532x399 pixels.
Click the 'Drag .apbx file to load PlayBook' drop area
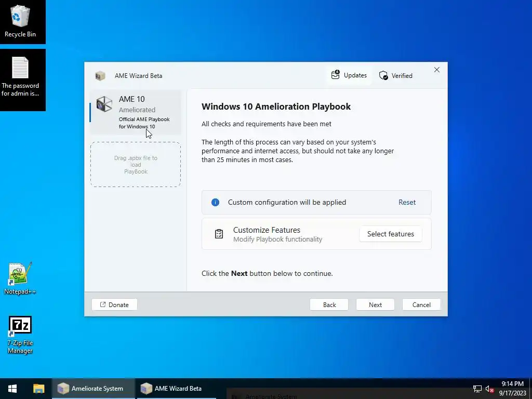tap(136, 165)
